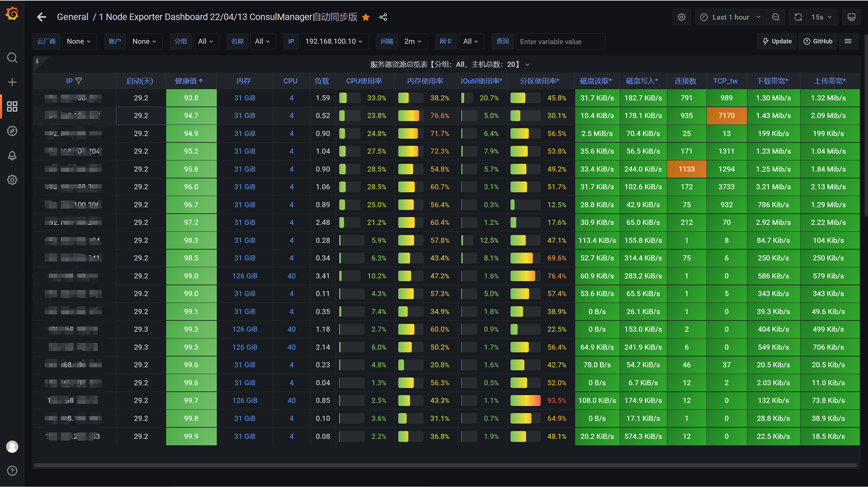Open the Alerting bell icon in sidebar
Image resolution: width=868 pixels, height=487 pixels.
coord(12,155)
